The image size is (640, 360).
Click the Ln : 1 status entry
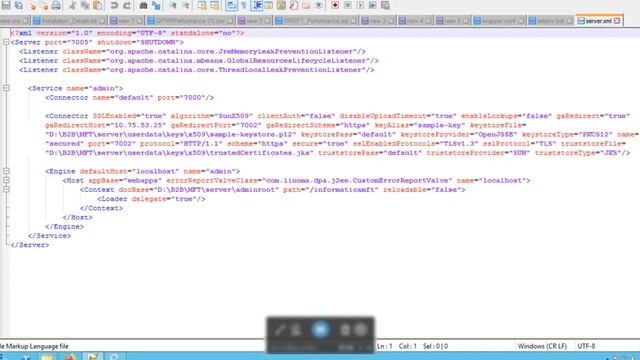[x=384, y=346]
